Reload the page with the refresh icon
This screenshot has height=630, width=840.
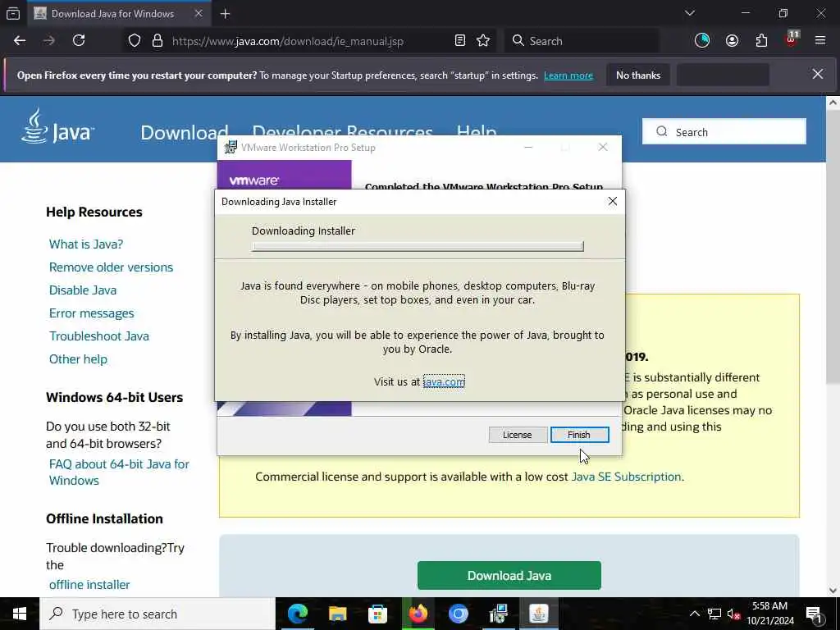pos(79,41)
